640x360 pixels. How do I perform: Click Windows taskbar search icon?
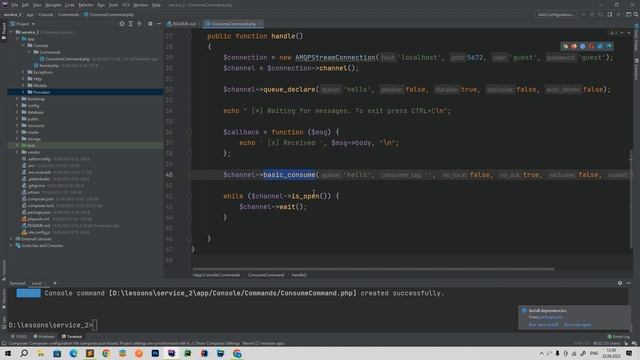[x=24, y=353]
